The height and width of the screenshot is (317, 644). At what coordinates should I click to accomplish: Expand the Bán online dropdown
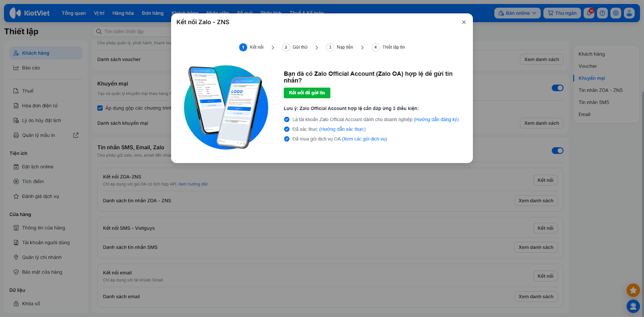pyautogui.click(x=518, y=13)
